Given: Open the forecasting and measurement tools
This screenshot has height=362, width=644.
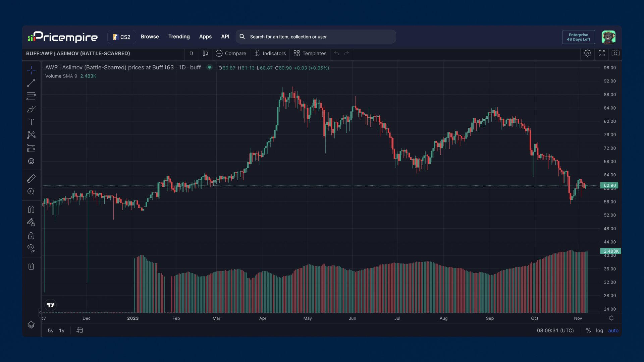Looking at the screenshot, I should 31,148.
